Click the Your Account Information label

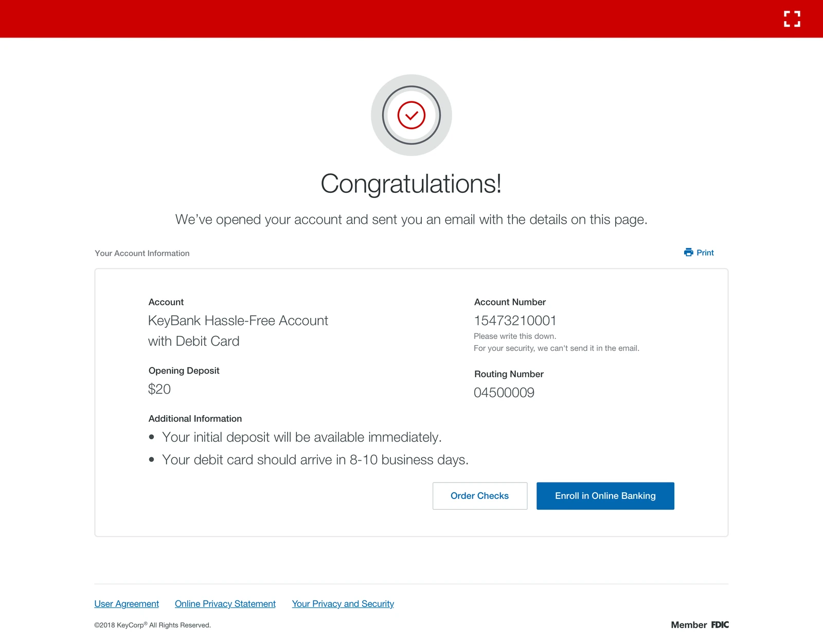142,253
